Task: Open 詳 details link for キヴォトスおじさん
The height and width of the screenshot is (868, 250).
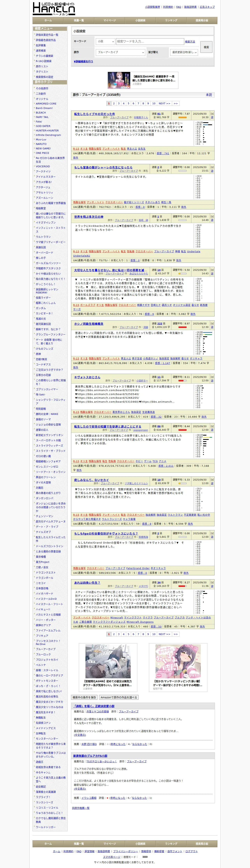Action: point(212,381)
